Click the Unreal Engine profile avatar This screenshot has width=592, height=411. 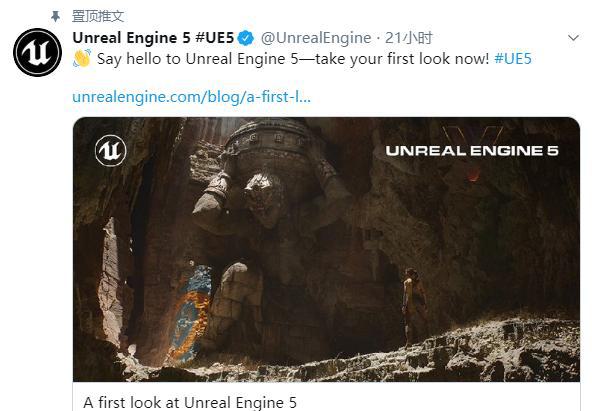(37, 52)
